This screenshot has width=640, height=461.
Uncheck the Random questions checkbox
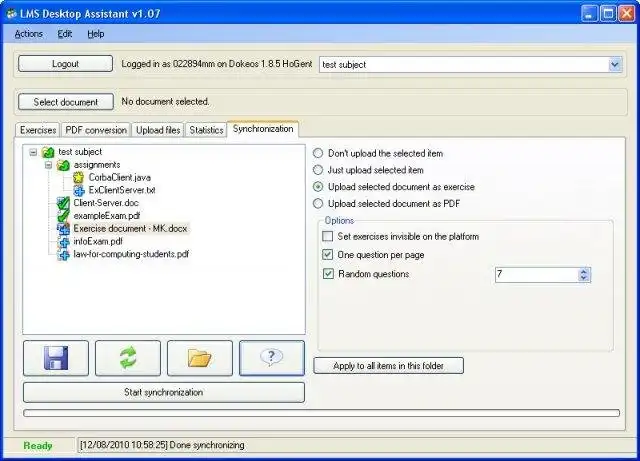click(328, 274)
